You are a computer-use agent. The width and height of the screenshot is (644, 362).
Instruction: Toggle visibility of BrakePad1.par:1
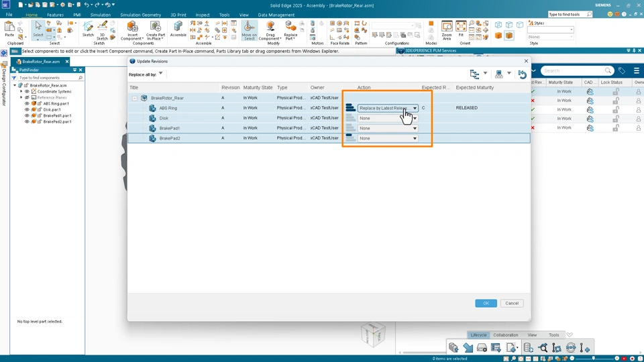(27, 116)
